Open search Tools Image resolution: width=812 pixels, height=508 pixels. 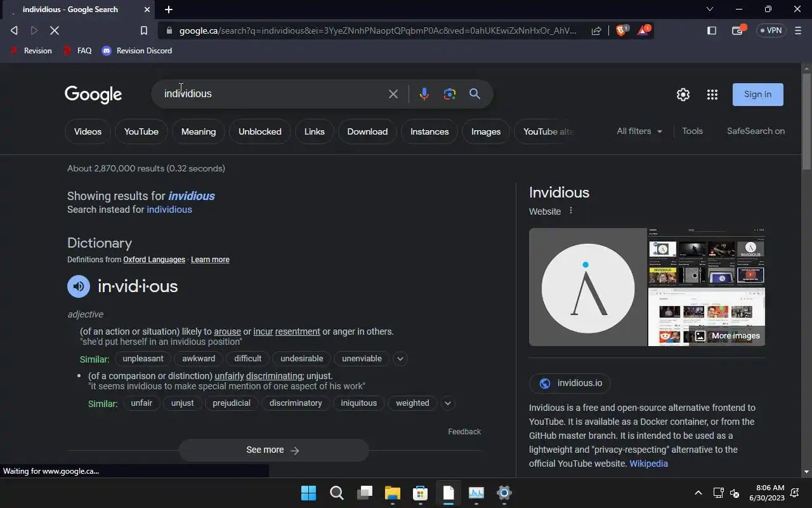point(693,131)
